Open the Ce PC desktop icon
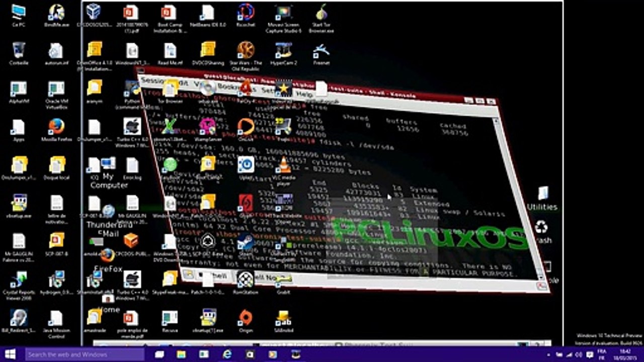Screen dimensions: 644x362 pos(19,15)
